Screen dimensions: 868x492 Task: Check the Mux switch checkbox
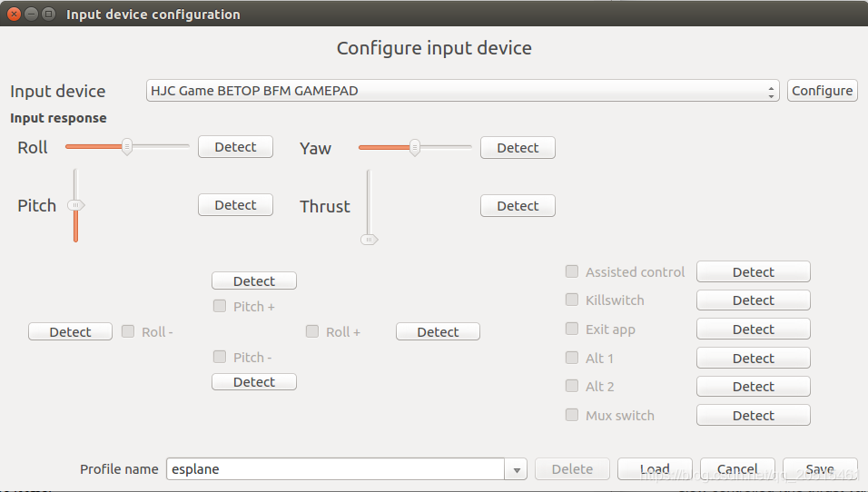(x=572, y=415)
